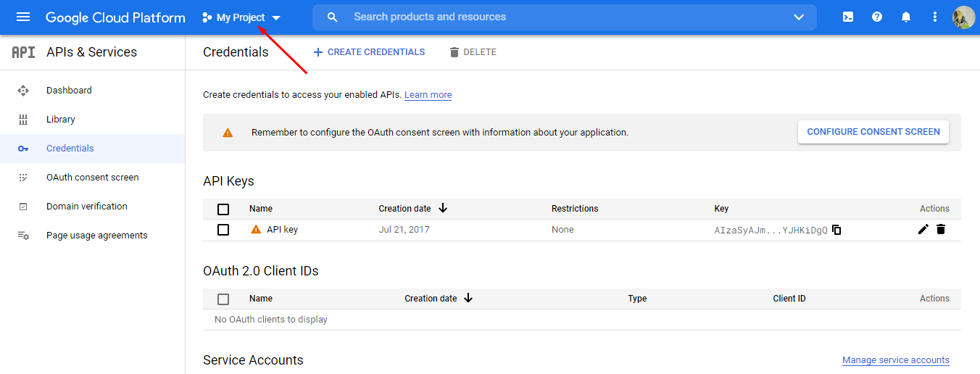Open the API key name link
This screenshot has height=374, width=980.
click(283, 230)
